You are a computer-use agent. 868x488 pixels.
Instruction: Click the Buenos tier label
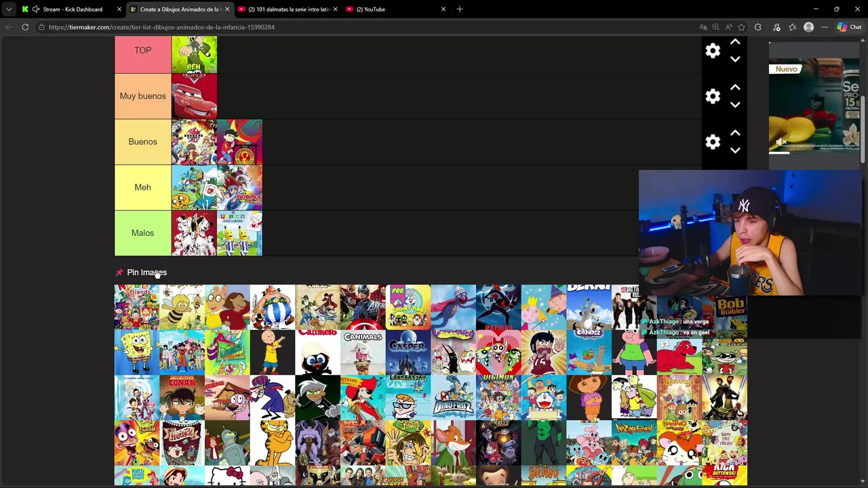pos(142,142)
